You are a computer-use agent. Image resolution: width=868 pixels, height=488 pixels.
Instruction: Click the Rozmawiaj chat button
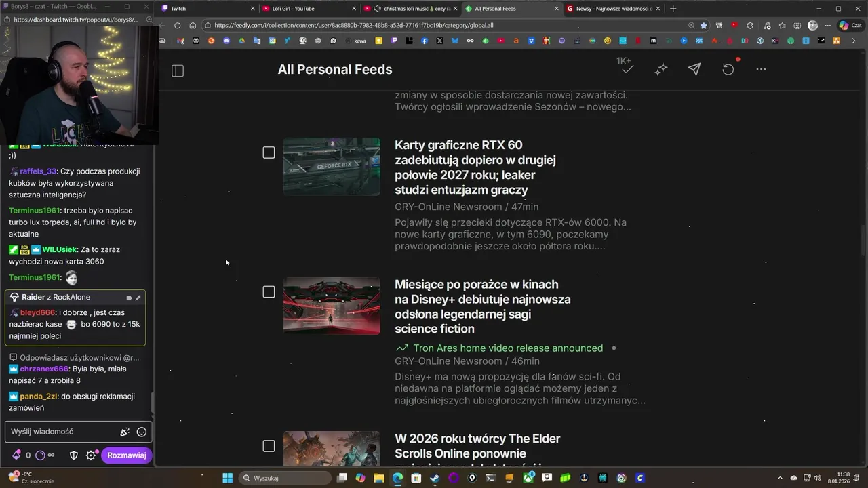point(126,455)
